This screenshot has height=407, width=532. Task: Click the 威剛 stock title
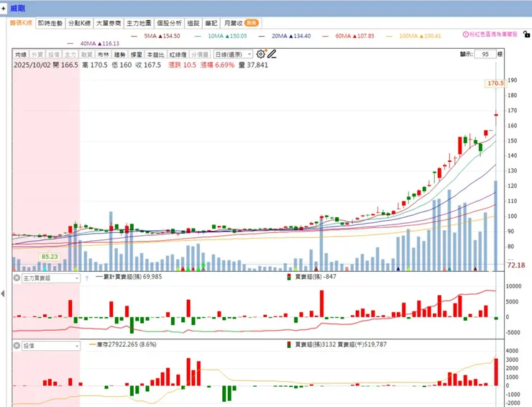click(18, 8)
